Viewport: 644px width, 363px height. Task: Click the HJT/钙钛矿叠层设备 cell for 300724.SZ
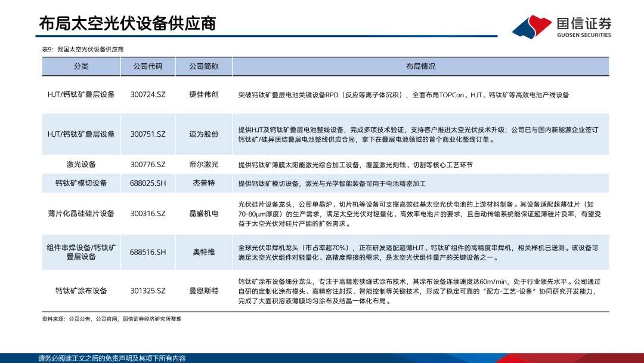coord(81,94)
